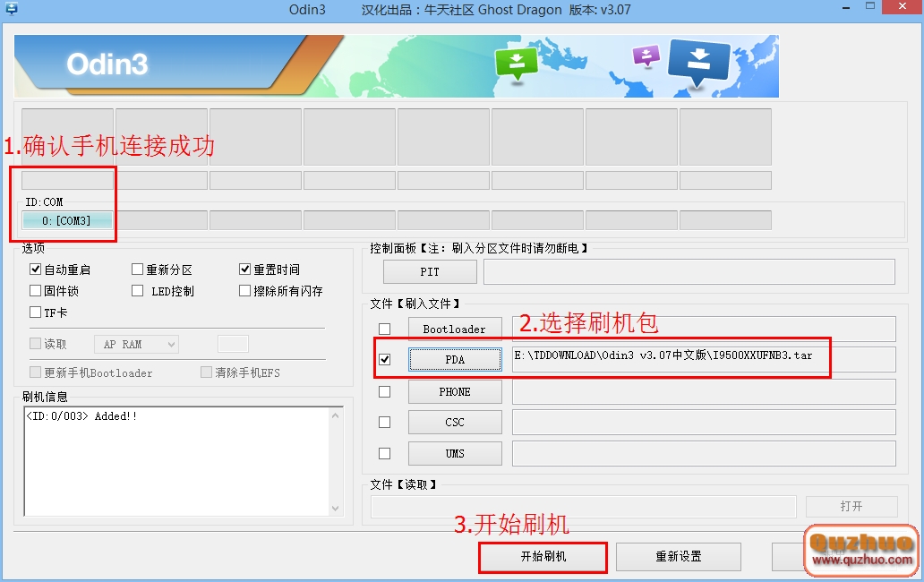Click 开始刷机 to start flashing
924x582 pixels.
(543, 557)
